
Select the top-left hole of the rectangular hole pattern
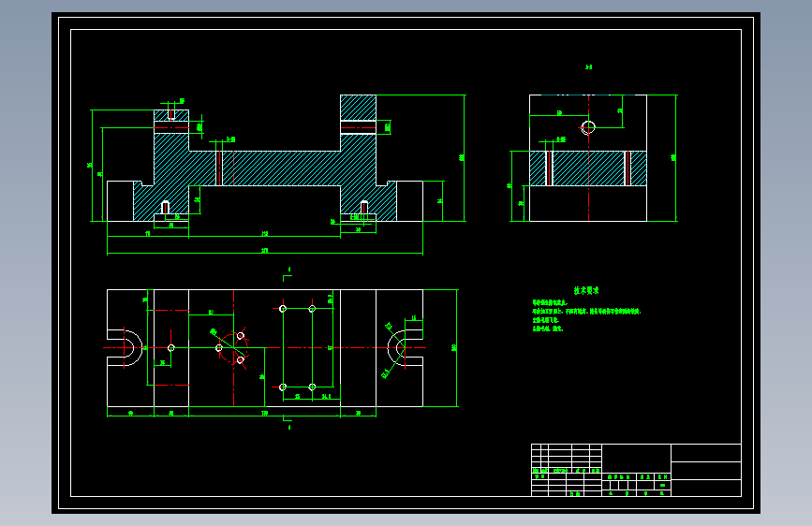283,309
